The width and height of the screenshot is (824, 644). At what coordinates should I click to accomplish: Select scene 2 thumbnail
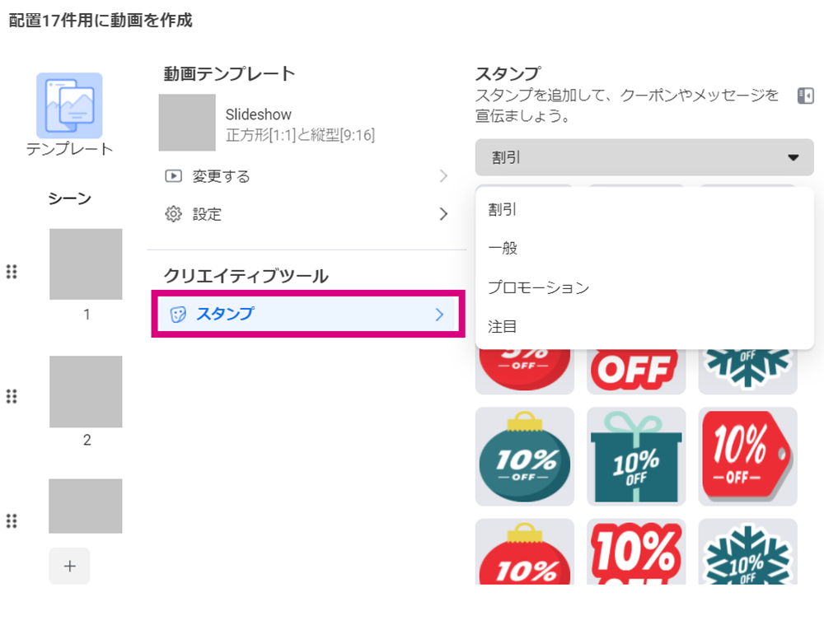click(x=86, y=392)
